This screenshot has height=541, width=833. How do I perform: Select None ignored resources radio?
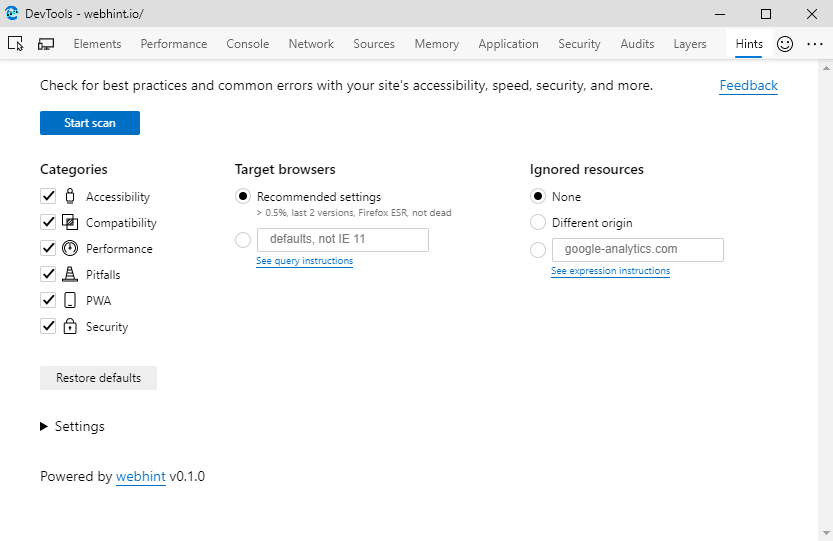tap(538, 197)
